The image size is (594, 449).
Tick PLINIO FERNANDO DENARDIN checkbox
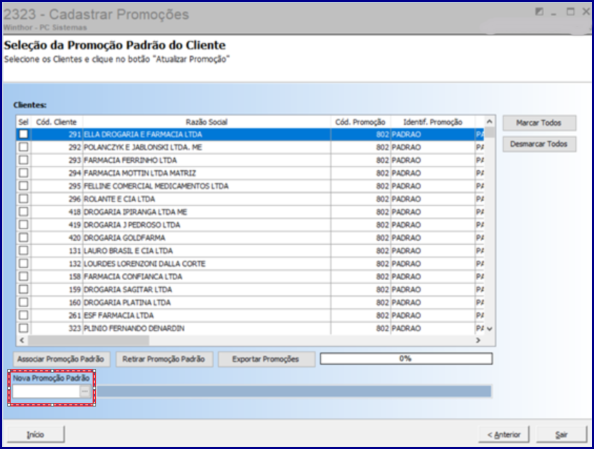23,328
